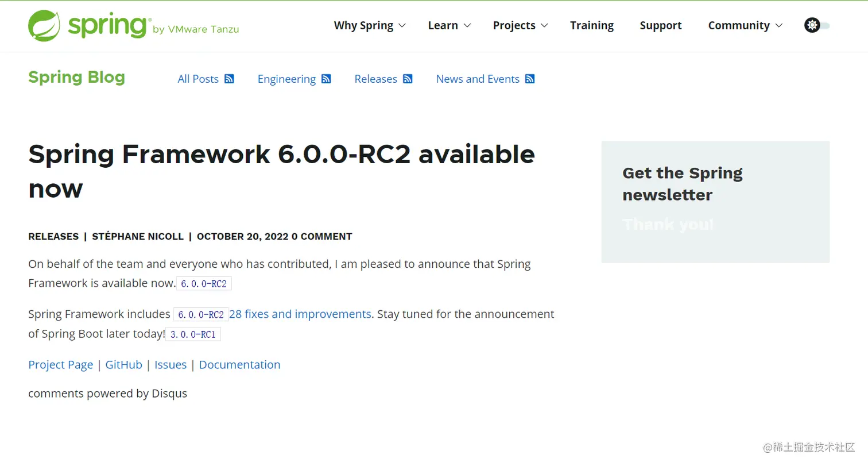Open the Documentation link
Screen dimensions: 868x466
click(239, 365)
